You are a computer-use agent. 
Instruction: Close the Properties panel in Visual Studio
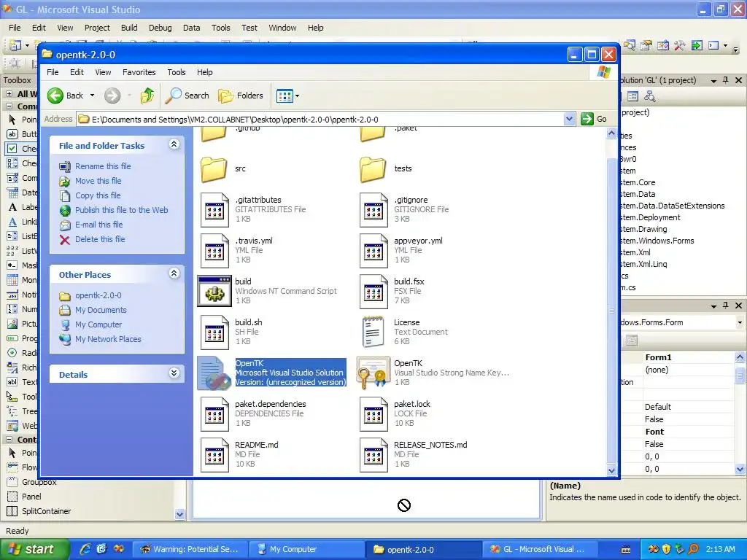point(738,306)
